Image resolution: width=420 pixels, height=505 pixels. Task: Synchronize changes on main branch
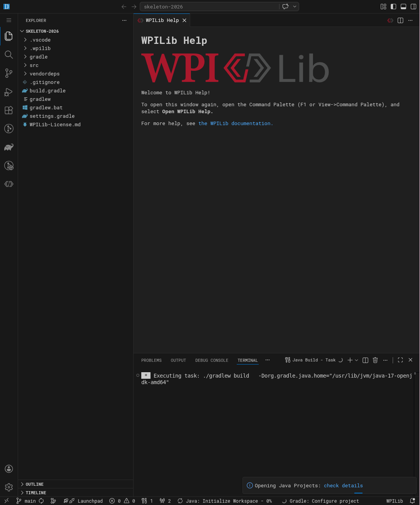click(41, 501)
